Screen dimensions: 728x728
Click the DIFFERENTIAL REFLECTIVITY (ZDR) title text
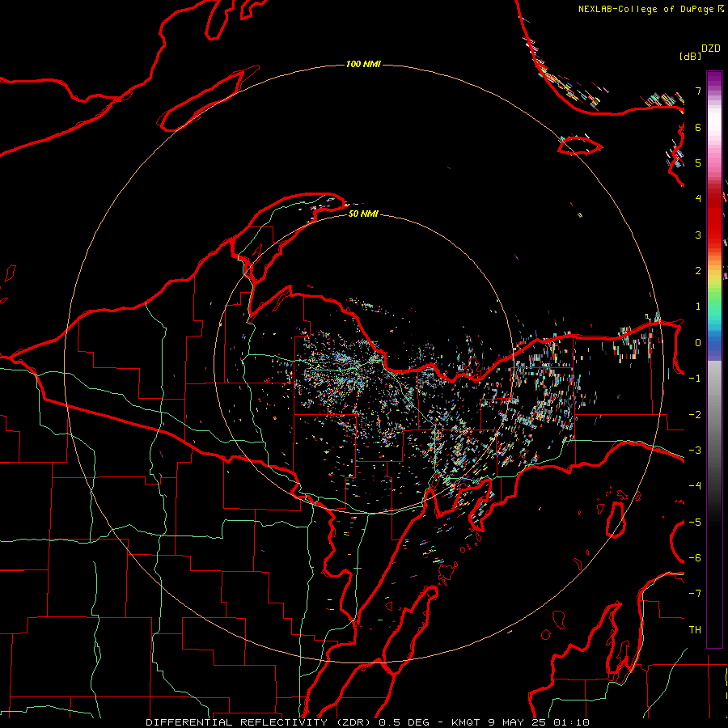point(260,722)
